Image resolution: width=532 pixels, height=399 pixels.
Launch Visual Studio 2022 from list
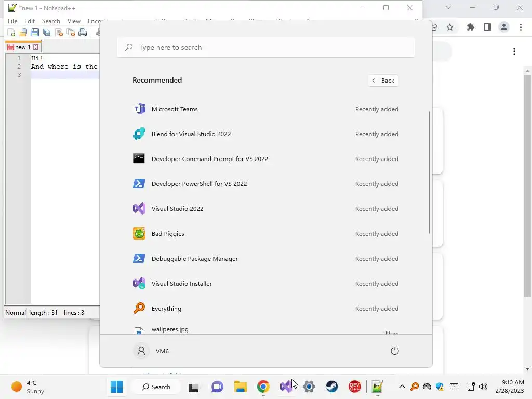point(265,209)
